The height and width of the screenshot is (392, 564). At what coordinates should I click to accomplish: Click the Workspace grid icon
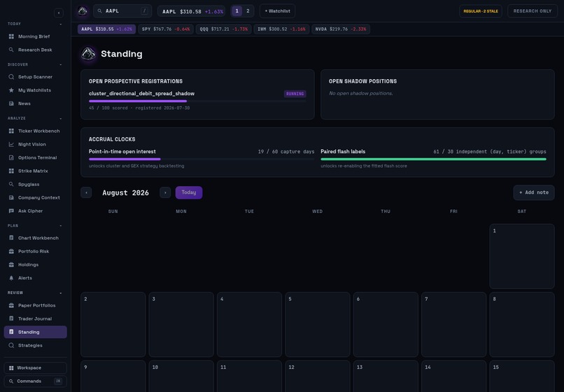11,368
